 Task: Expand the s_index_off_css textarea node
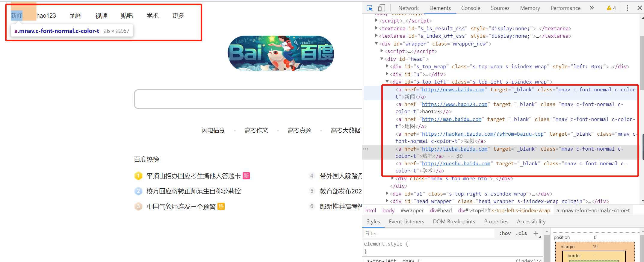[377, 36]
